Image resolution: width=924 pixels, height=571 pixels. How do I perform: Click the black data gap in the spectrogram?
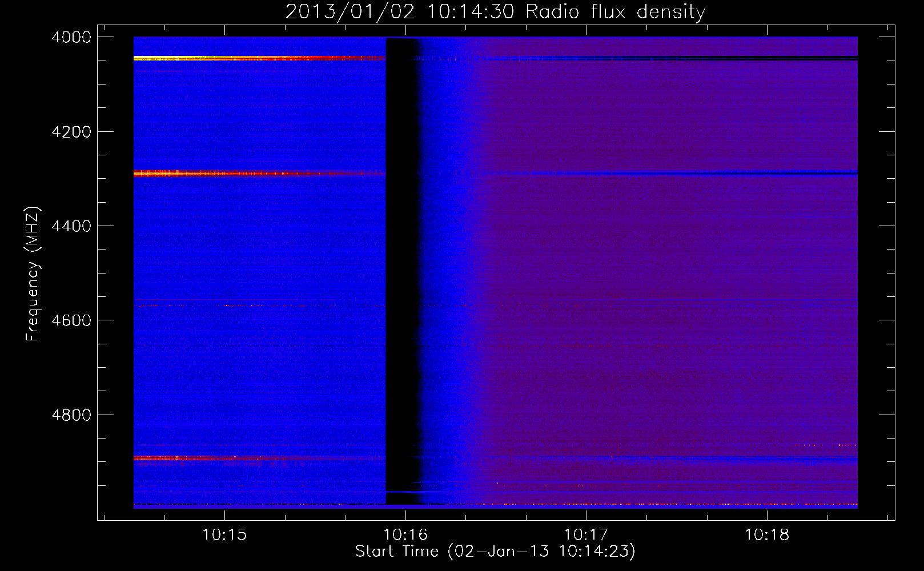403,271
